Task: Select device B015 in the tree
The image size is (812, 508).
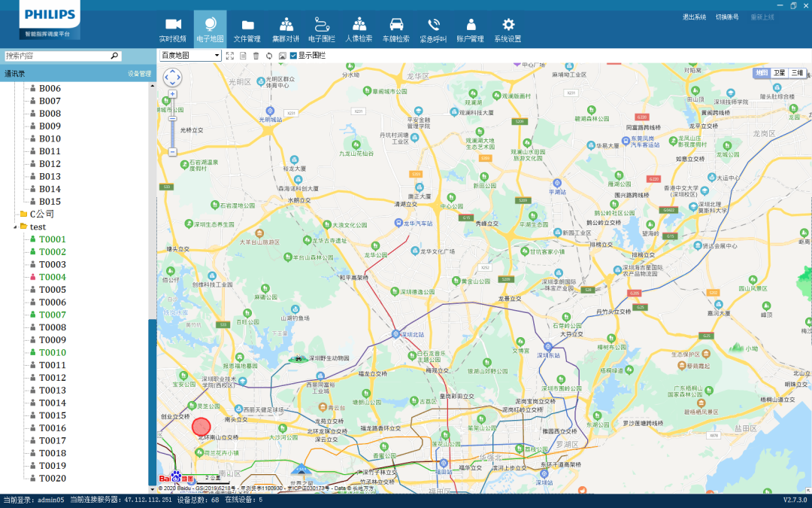Action: pyautogui.click(x=50, y=202)
